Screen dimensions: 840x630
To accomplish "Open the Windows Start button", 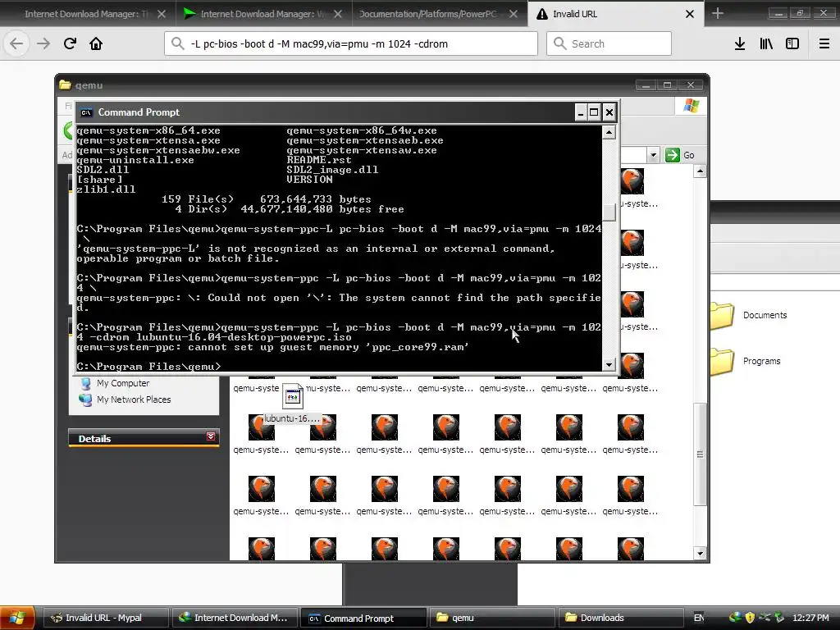I will click(x=17, y=618).
